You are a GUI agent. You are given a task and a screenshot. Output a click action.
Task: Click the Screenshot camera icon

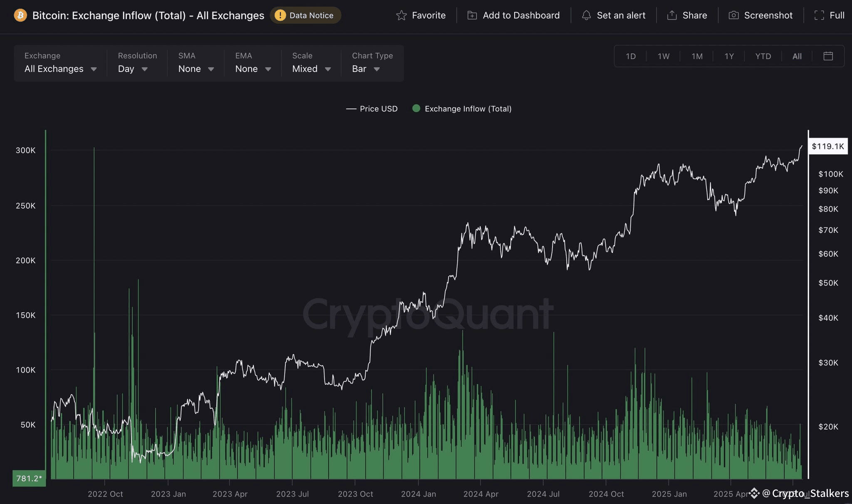(x=733, y=15)
